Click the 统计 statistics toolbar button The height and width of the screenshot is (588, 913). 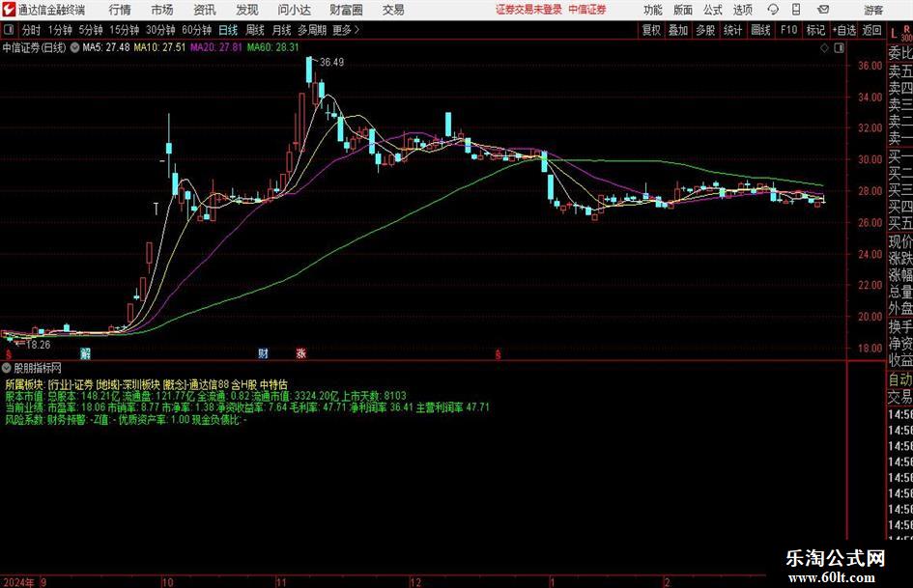pyautogui.click(x=732, y=30)
